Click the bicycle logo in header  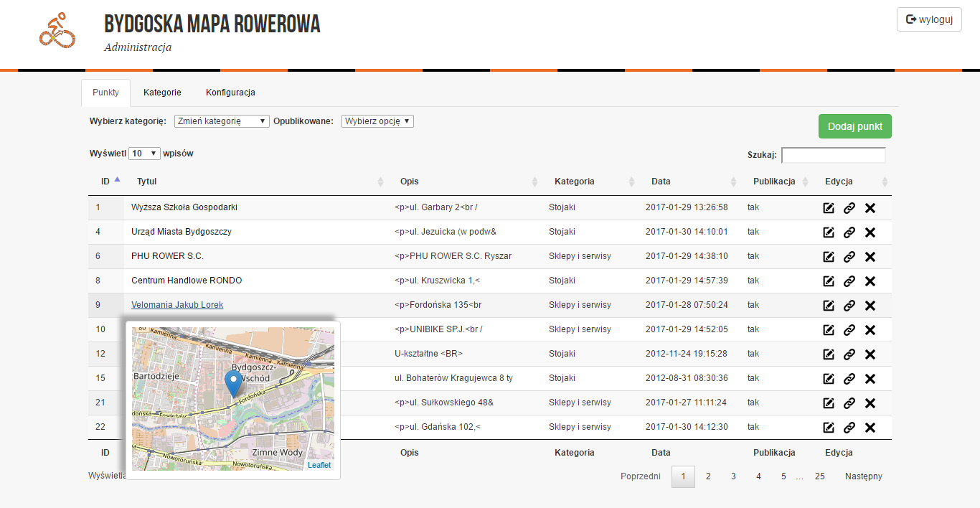click(x=57, y=31)
